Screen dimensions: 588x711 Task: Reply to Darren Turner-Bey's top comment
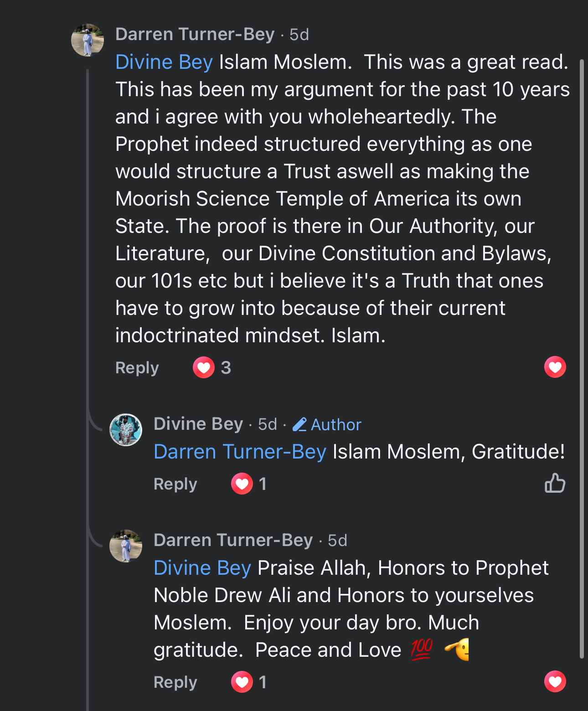pyautogui.click(x=137, y=368)
